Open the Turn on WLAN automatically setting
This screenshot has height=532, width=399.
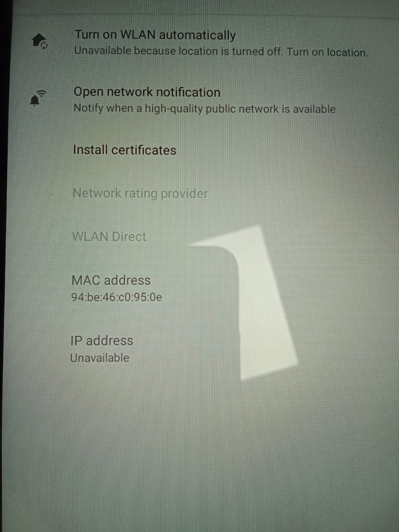(x=199, y=43)
